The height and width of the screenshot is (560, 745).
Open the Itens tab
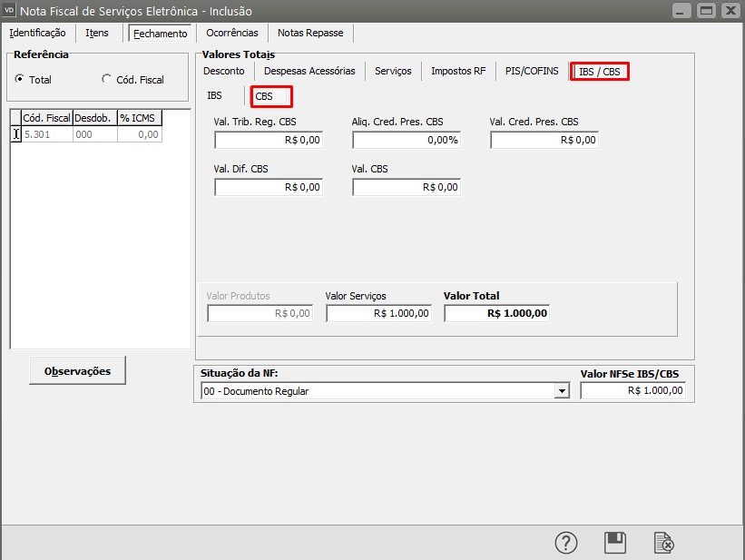[97, 33]
